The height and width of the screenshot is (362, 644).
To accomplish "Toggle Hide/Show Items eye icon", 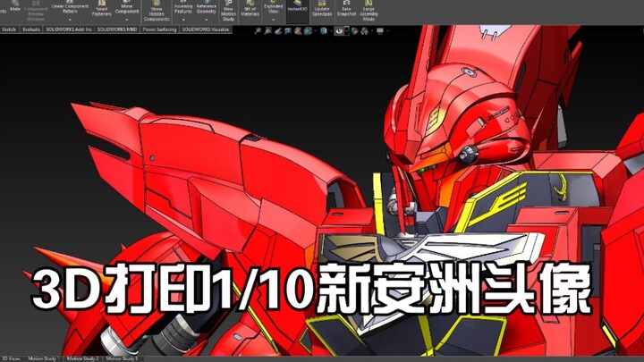I will pos(339,30).
